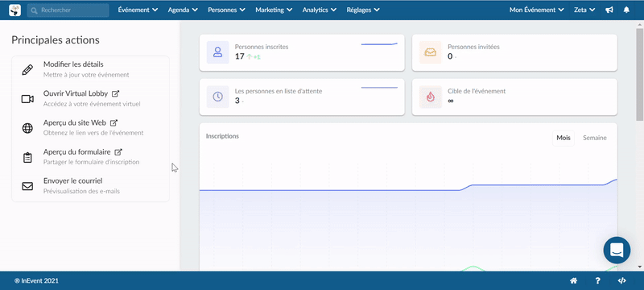Screen dimensions: 644x290
Task: Click the infinity symbol event target value
Action: pyautogui.click(x=451, y=101)
